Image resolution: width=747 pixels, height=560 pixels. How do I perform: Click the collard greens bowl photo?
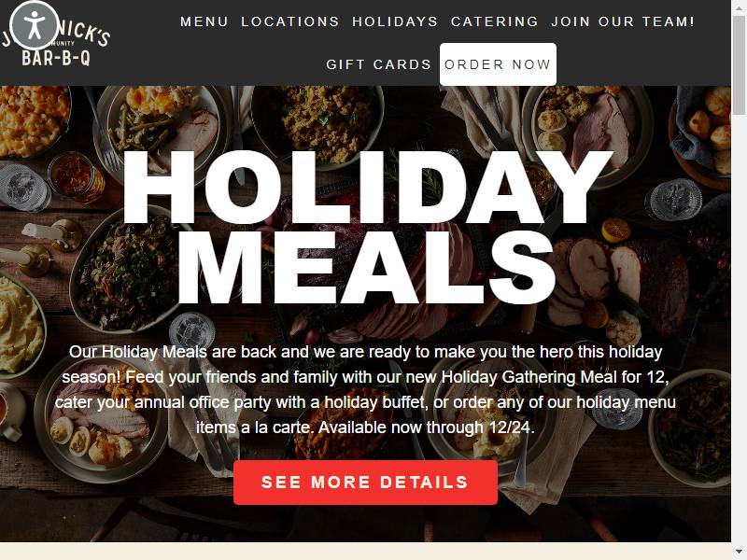129,273
